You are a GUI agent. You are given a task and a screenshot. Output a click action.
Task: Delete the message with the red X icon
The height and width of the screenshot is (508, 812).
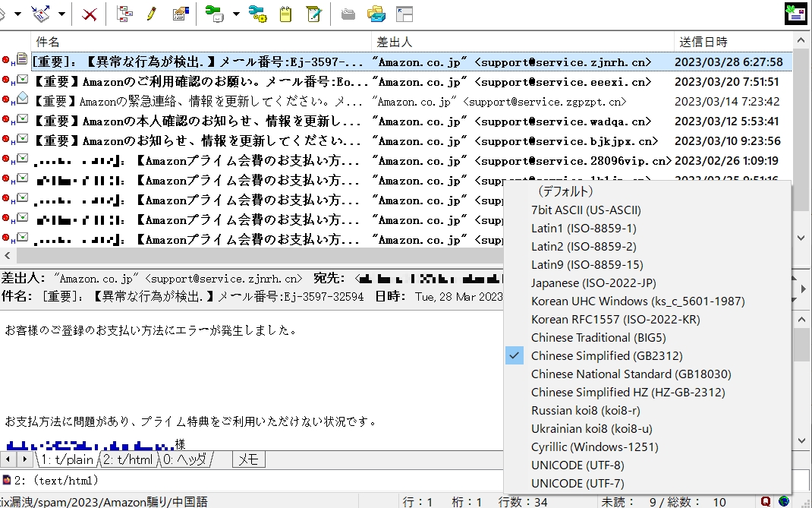point(89,14)
